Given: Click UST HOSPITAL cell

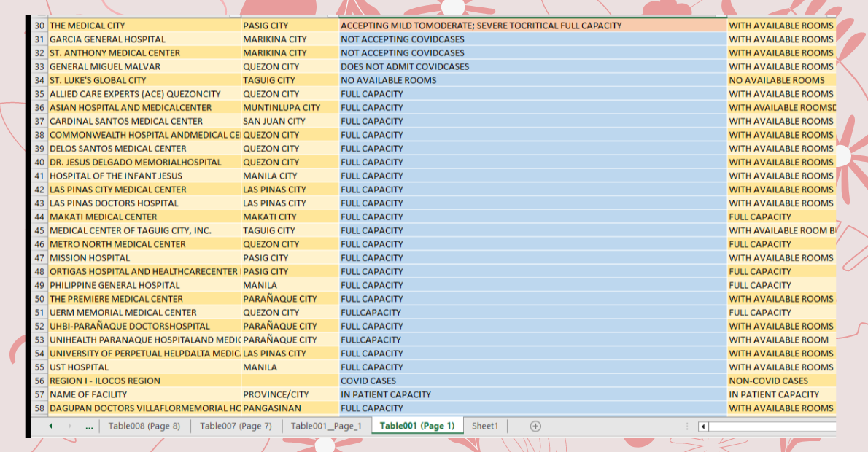Looking at the screenshot, I should click(144, 367).
